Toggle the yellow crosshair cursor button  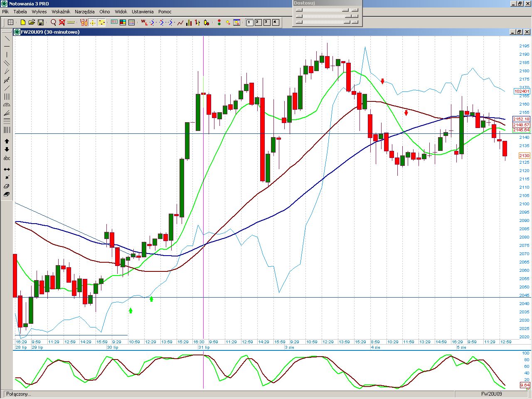[93, 22]
